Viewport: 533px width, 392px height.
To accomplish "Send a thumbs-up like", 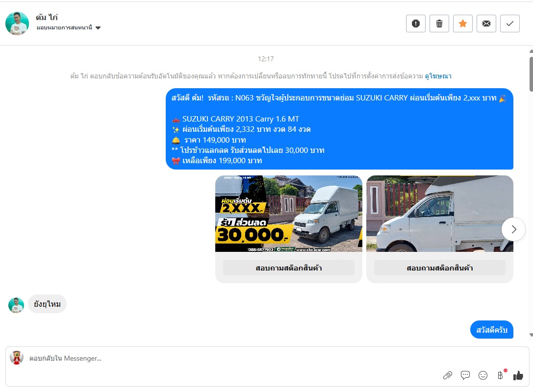I will (518, 375).
